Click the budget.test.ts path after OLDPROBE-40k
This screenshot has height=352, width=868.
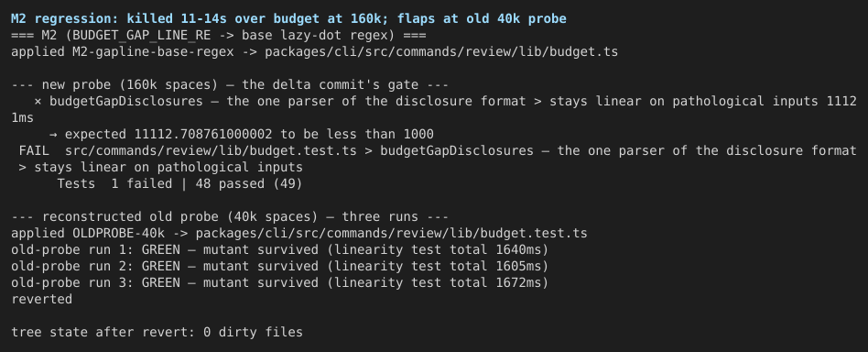(x=391, y=234)
